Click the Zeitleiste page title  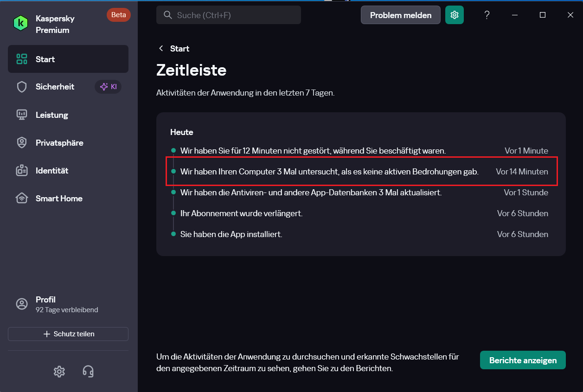191,70
